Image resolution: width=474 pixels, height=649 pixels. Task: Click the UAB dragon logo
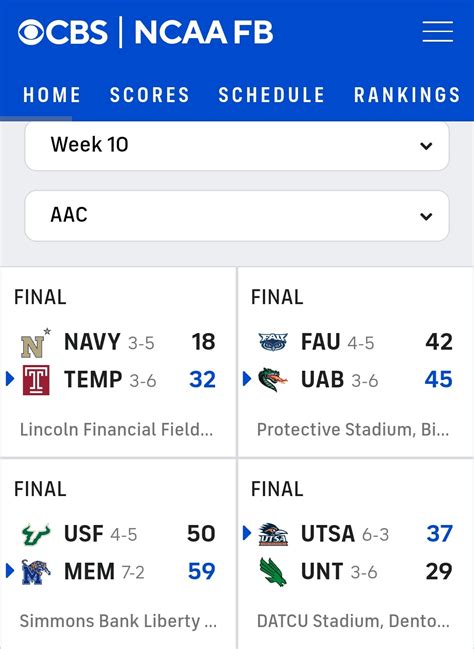pyautogui.click(x=273, y=379)
